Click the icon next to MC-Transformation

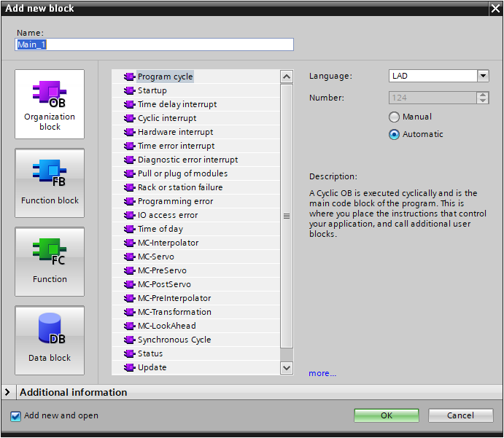(129, 312)
